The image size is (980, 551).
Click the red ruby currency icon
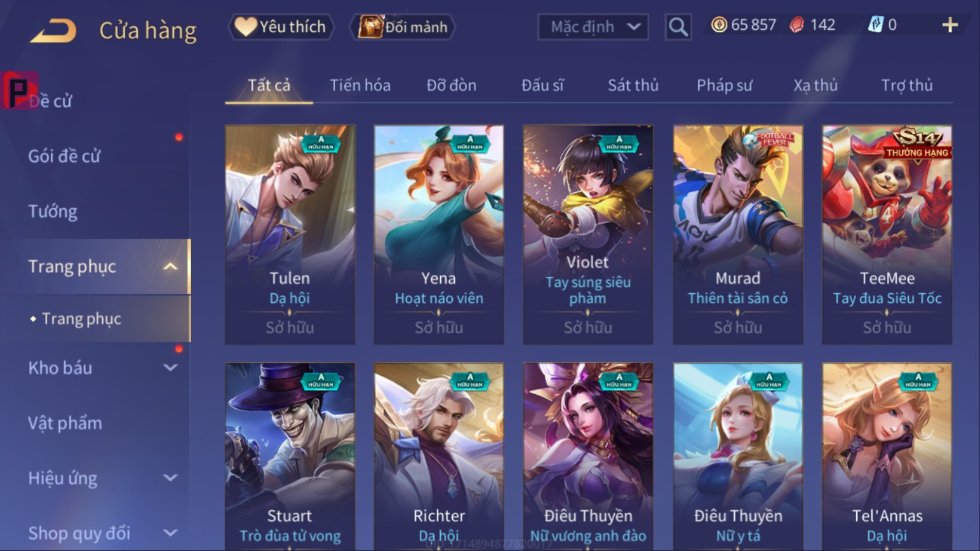click(796, 25)
